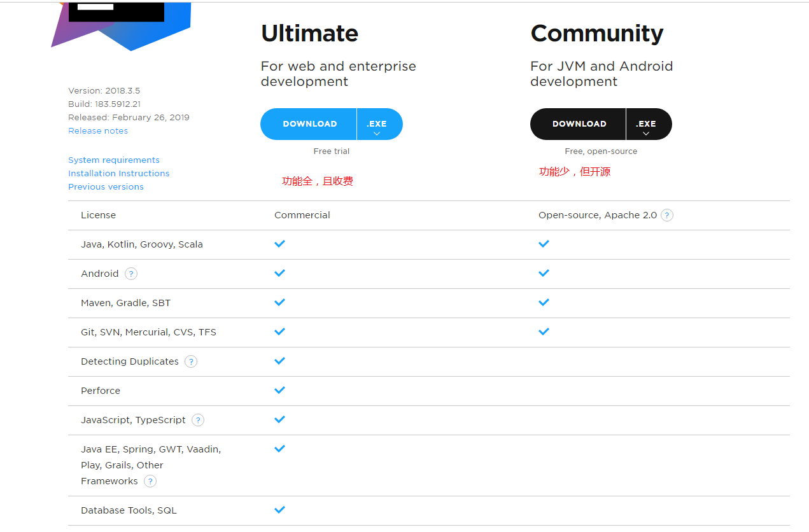809x532 pixels.
Task: Click the Android row help icon
Action: click(131, 274)
